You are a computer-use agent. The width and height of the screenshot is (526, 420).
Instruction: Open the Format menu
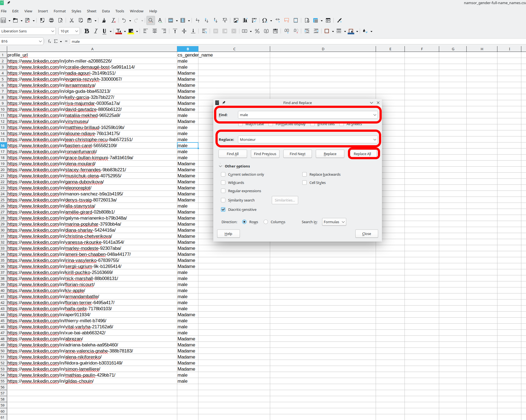(60, 11)
